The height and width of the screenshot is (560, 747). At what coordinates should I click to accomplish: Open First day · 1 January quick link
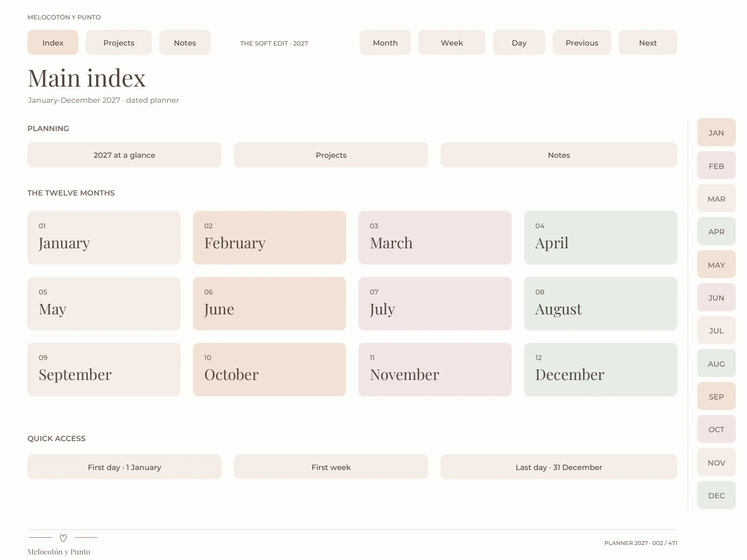coord(124,467)
